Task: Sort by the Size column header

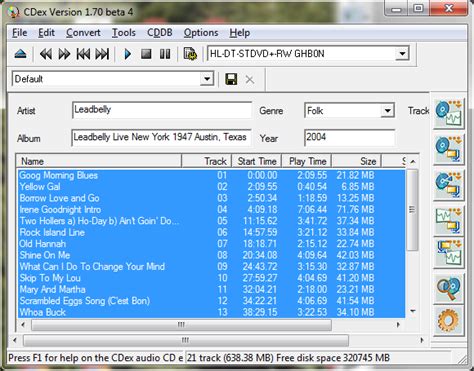Action: (x=356, y=161)
